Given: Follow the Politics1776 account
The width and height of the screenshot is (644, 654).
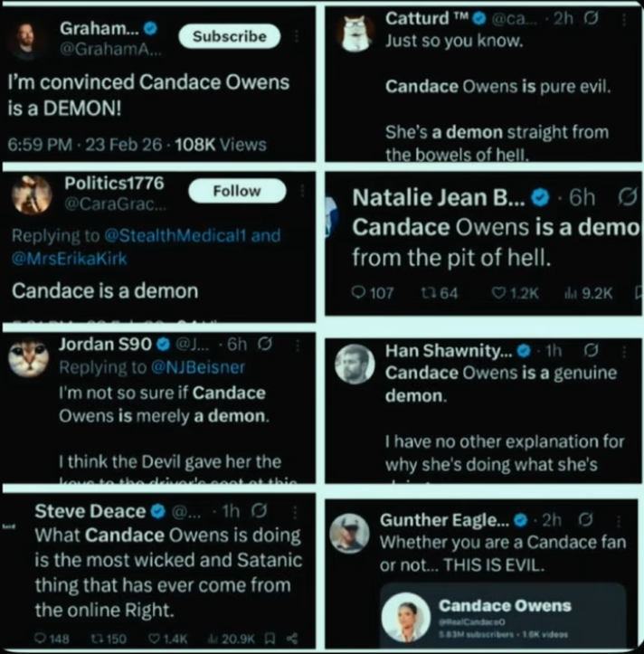Looking at the screenshot, I should [x=236, y=191].
